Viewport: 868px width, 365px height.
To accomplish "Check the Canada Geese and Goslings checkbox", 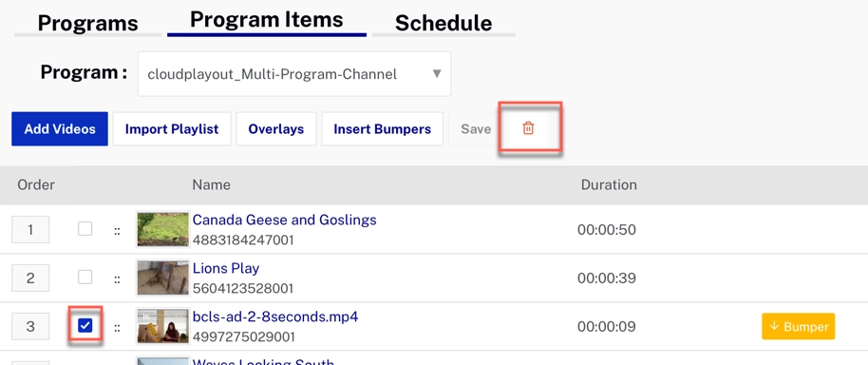I will 85,228.
